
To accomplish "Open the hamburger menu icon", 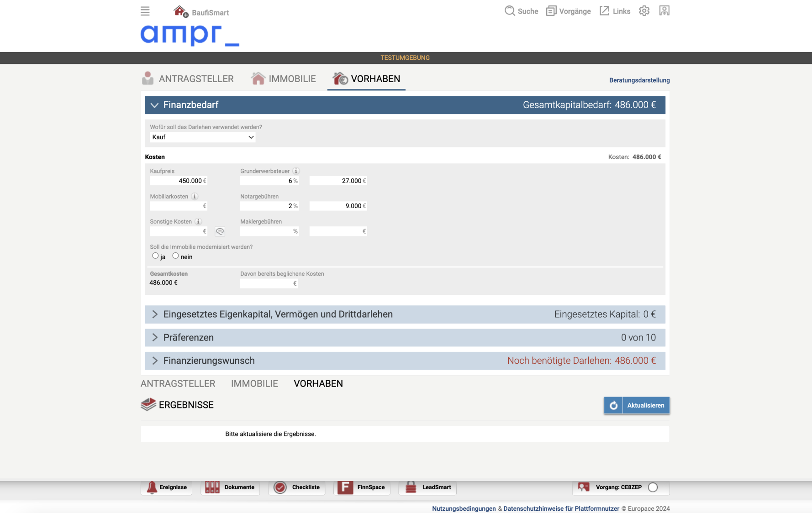I will coord(145,11).
